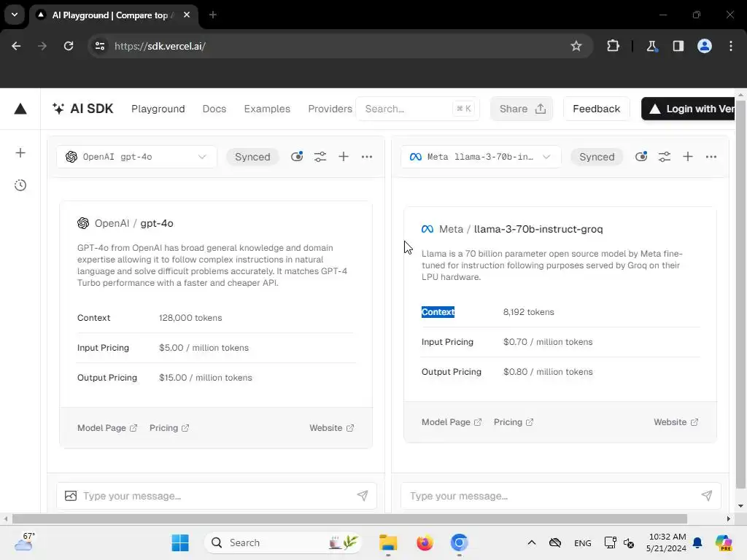
Task: Click the browser address bar URL
Action: [160, 46]
